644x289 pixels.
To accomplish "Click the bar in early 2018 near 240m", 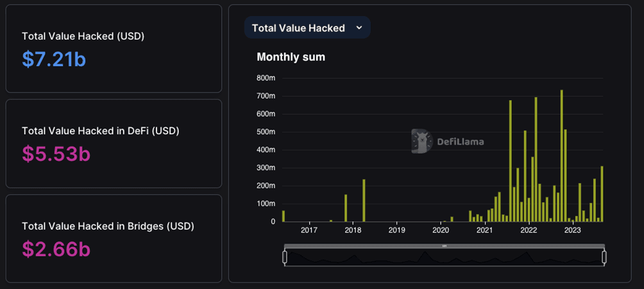I will [x=364, y=200].
